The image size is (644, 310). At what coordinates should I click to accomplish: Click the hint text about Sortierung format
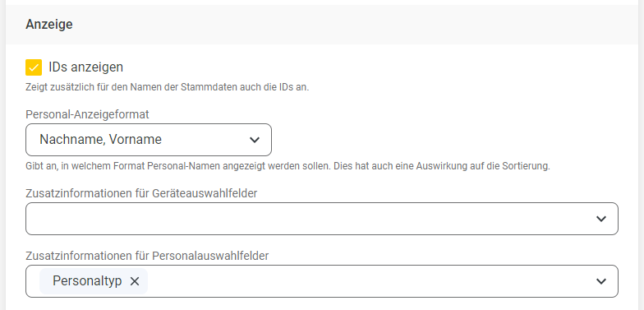click(287, 166)
